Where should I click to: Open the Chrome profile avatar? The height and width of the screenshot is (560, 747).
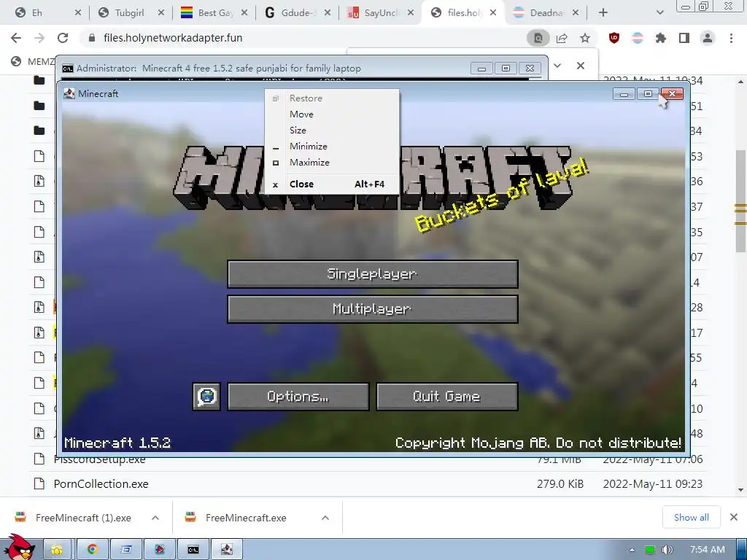pos(708,38)
